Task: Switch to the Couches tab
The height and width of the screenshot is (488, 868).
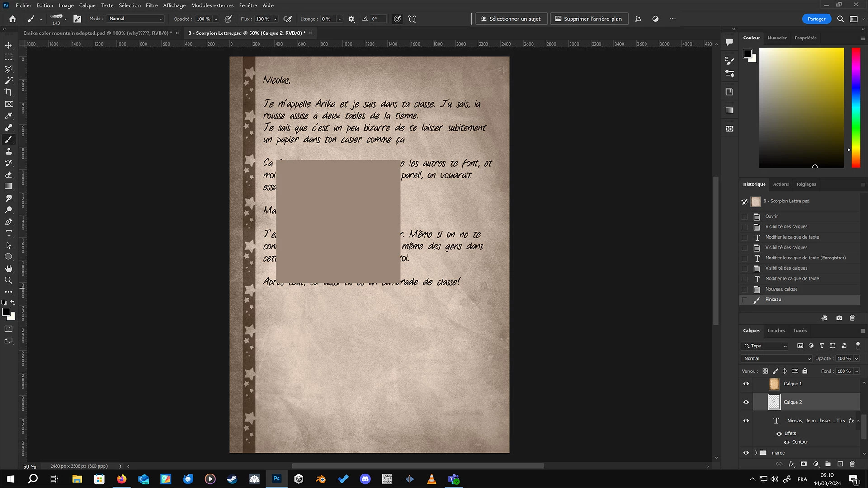Action: 776,330
